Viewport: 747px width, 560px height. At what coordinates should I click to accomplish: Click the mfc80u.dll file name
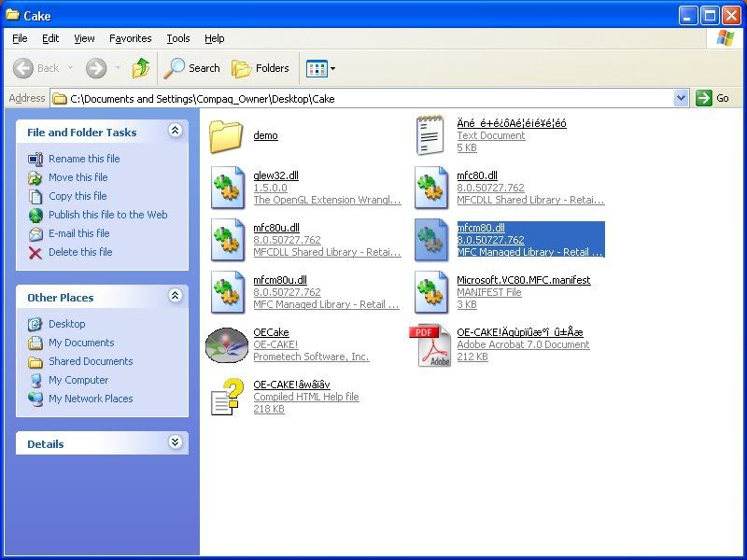pos(276,228)
